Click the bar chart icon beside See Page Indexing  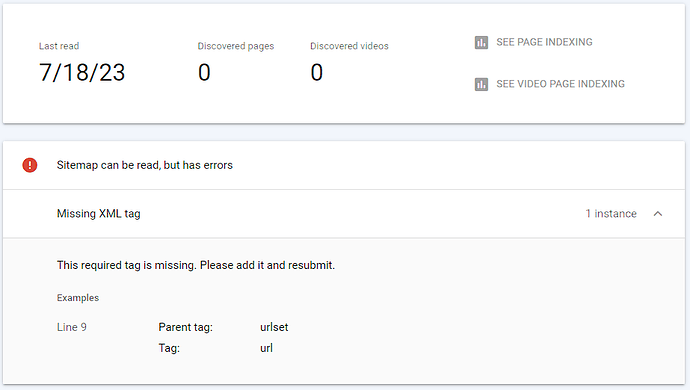click(481, 42)
